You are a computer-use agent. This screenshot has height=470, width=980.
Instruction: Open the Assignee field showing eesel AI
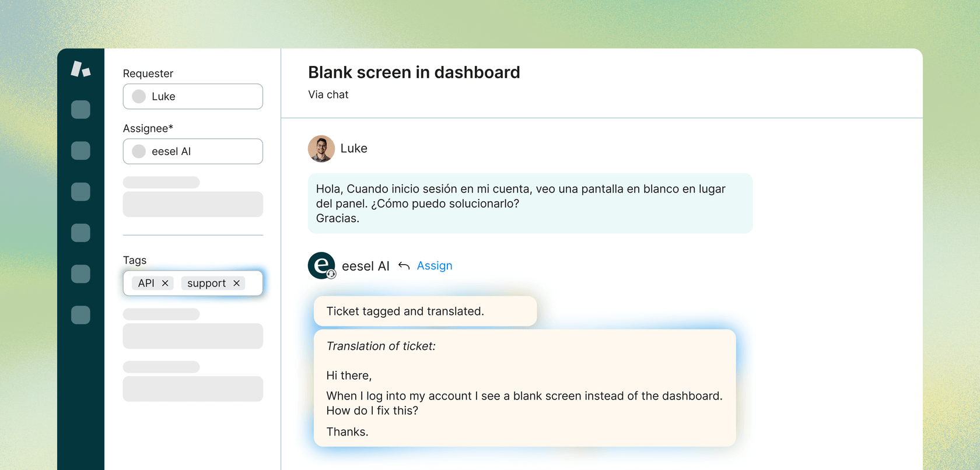[192, 152]
